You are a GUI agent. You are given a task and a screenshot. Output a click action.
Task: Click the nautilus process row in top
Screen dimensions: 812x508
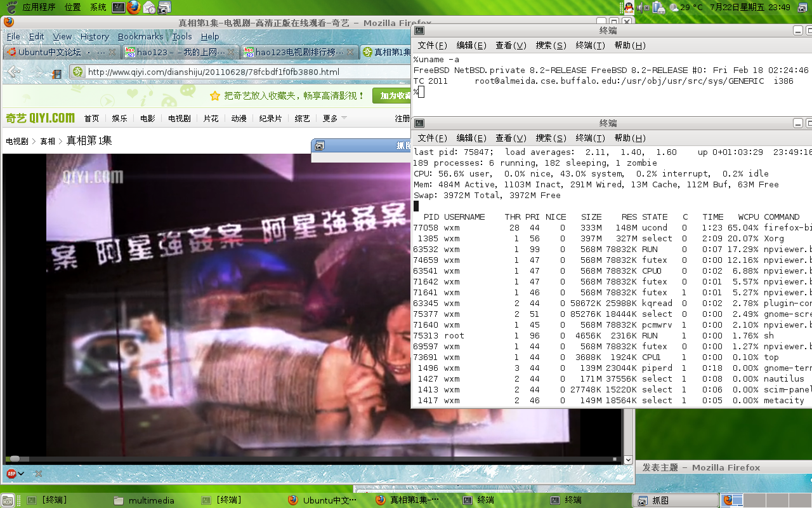click(x=612, y=378)
